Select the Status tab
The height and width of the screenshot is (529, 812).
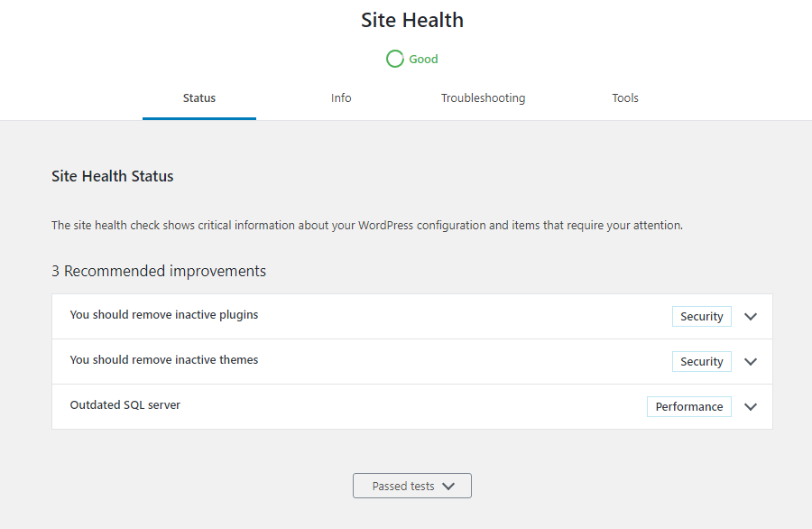click(199, 97)
